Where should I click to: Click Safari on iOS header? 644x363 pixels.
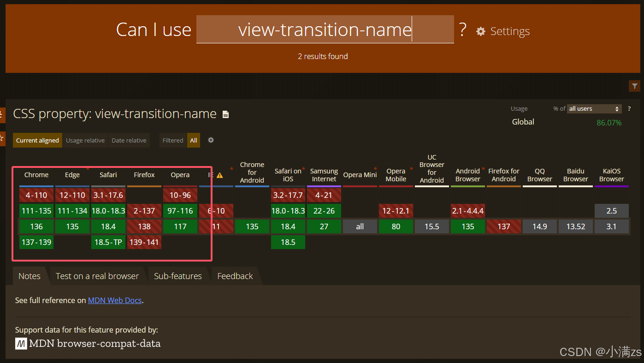[288, 175]
